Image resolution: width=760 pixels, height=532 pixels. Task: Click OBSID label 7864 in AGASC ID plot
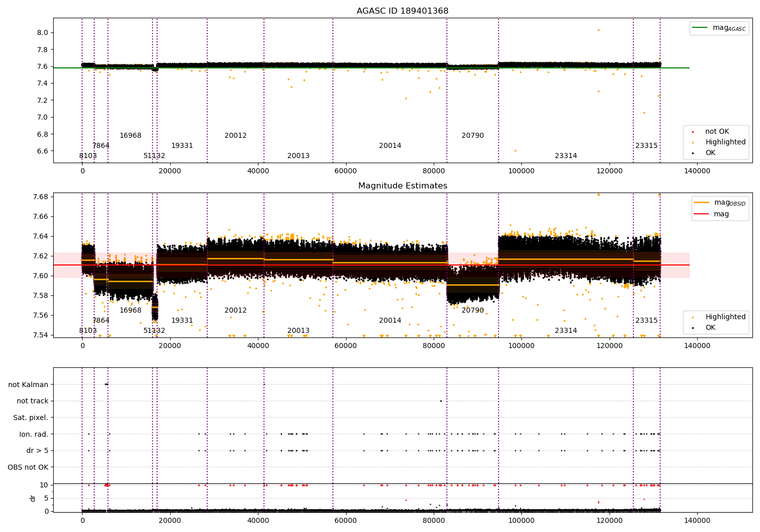pyautogui.click(x=101, y=146)
